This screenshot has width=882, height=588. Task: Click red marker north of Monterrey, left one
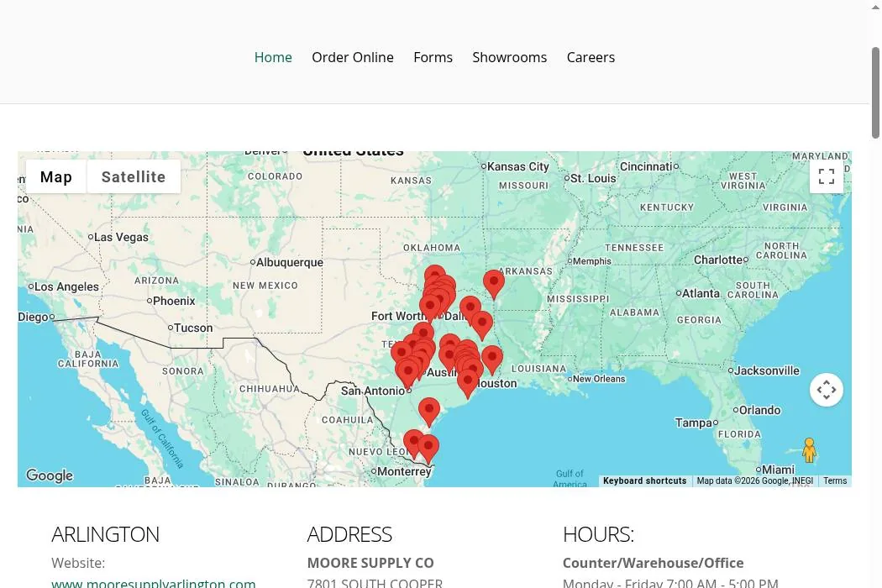(x=414, y=444)
